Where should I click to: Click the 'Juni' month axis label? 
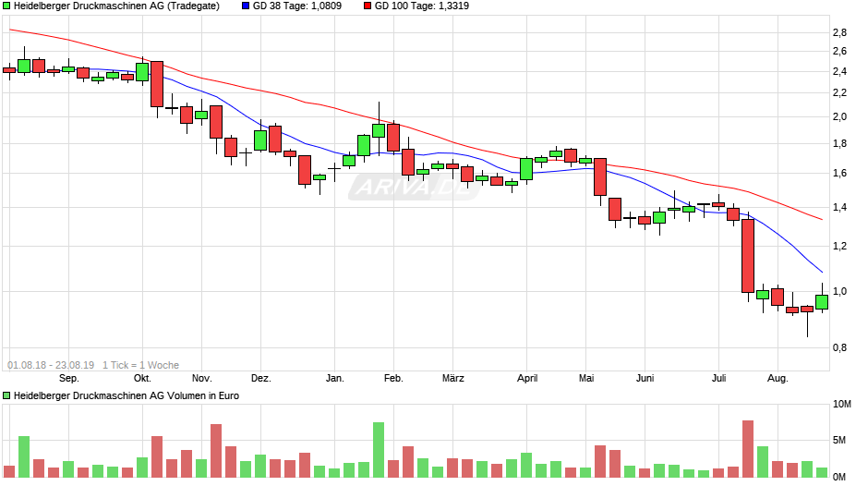tap(645, 379)
